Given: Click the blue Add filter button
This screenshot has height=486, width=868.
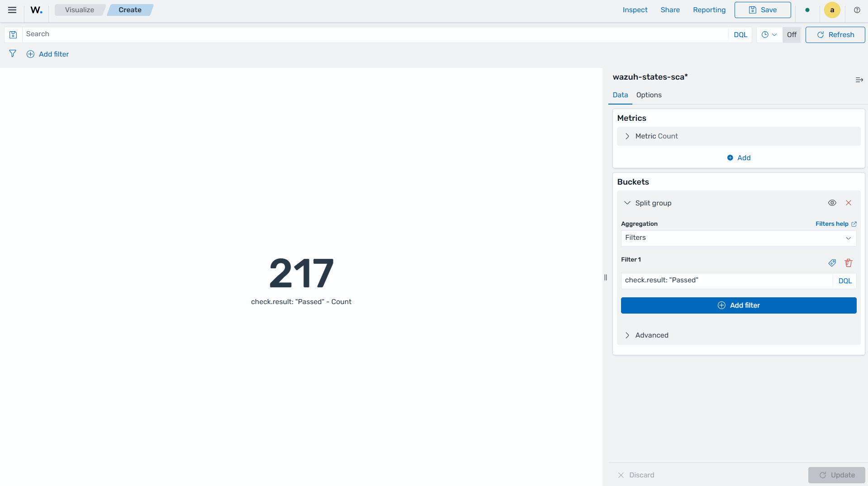Looking at the screenshot, I should [739, 305].
